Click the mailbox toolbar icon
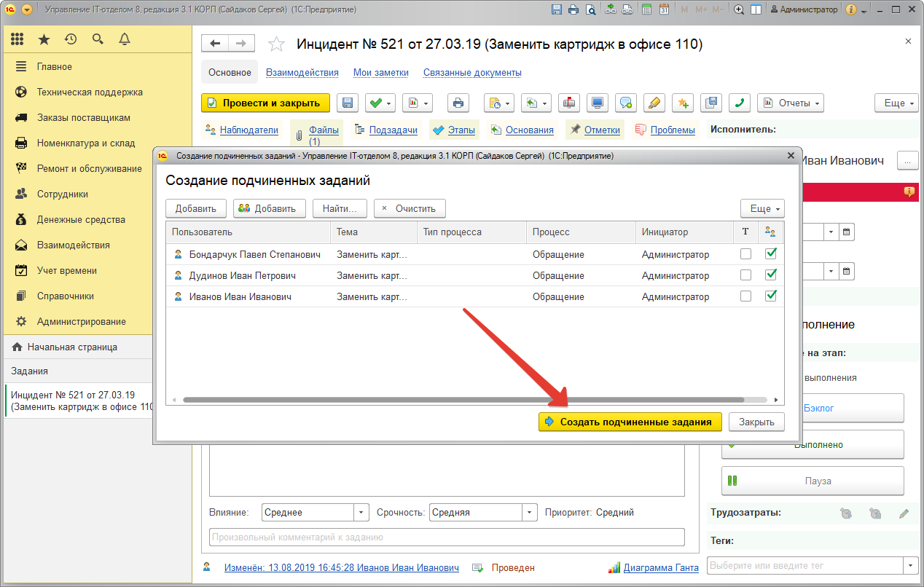The width and height of the screenshot is (924, 587). pyautogui.click(x=569, y=103)
